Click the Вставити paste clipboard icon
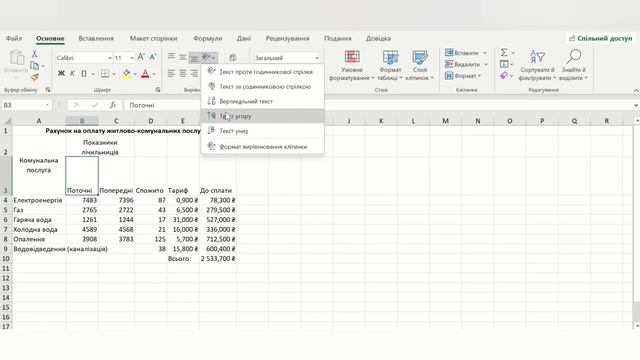This screenshot has height=360, width=640. pyautogui.click(x=17, y=58)
